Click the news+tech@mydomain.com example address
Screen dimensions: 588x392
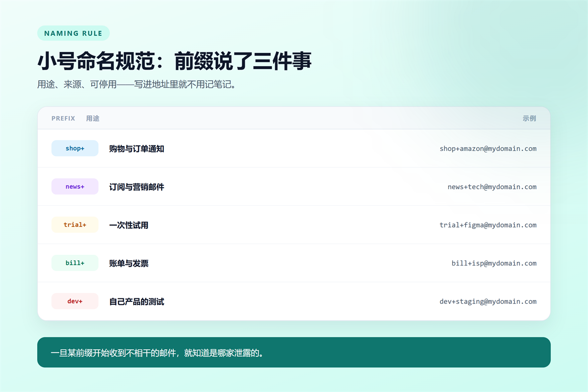[492, 187]
